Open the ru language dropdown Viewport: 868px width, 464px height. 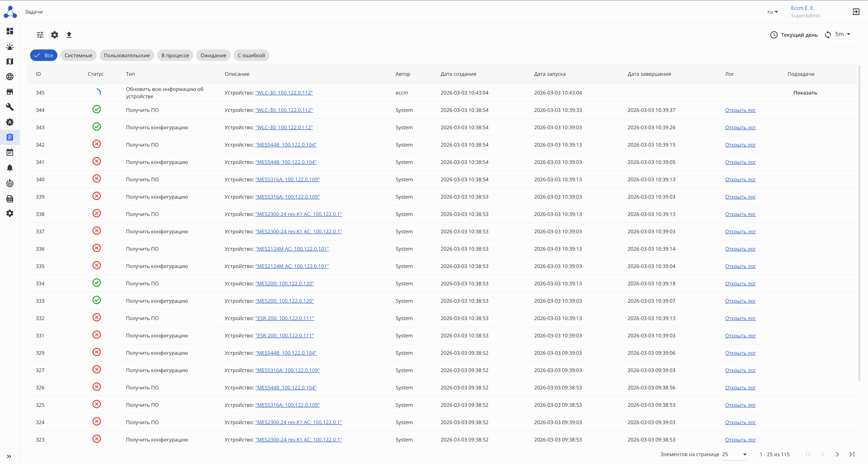(773, 12)
